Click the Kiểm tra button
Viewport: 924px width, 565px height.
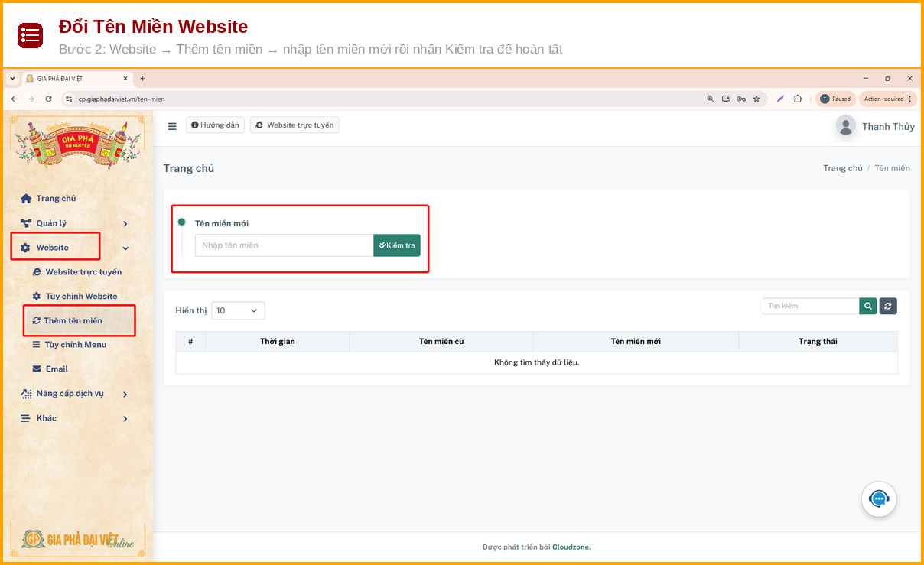click(397, 245)
